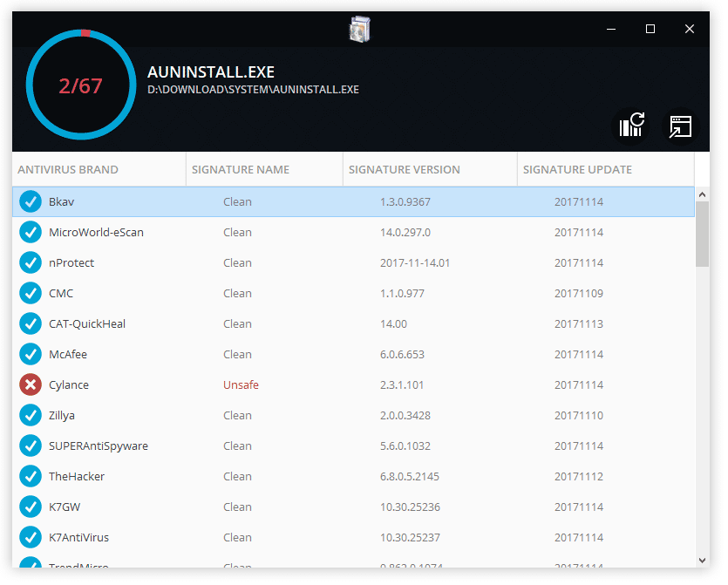Select the nProtect row label
Image resolution: width=728 pixels, height=585 pixels.
[x=71, y=262]
